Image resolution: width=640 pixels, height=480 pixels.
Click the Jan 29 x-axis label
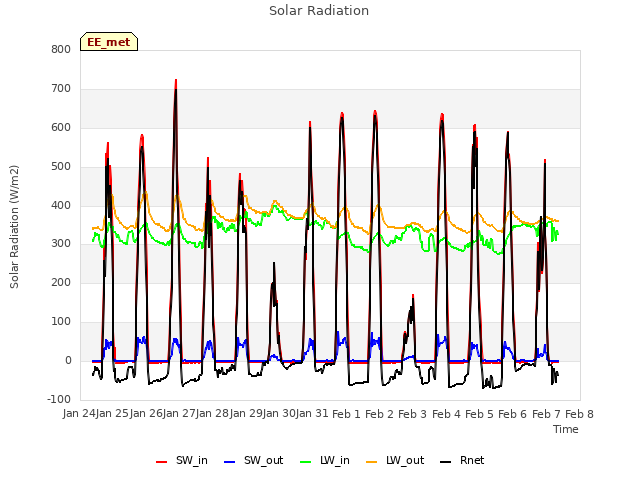tap(246, 414)
